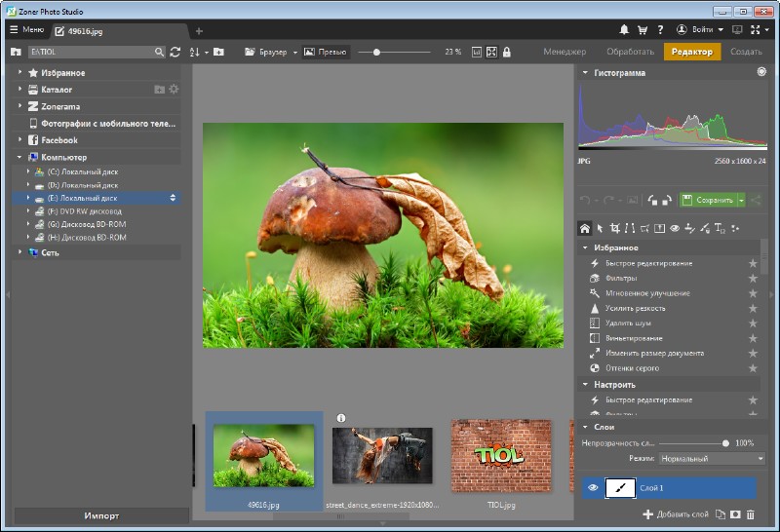Select the Crop tool in editor toolbar

[615, 228]
